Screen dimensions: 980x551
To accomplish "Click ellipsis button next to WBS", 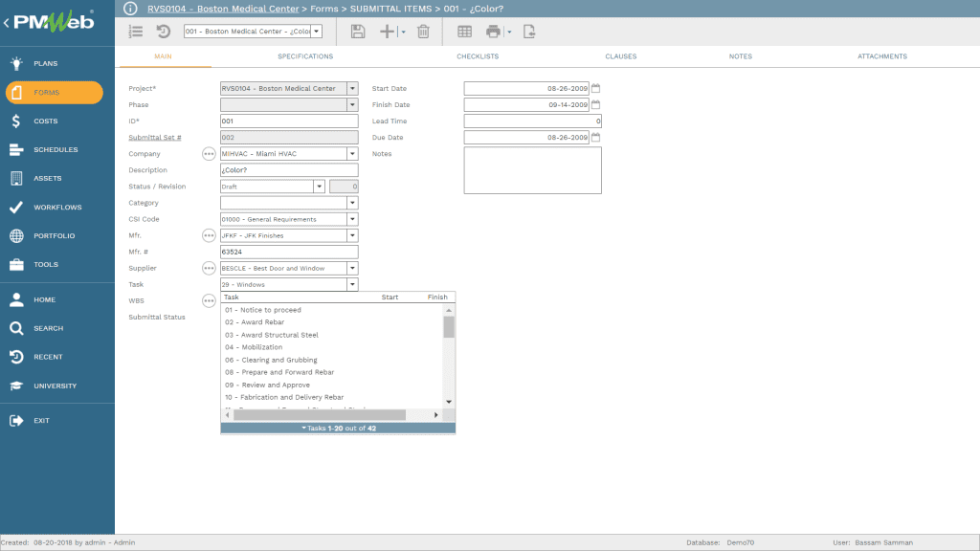I will pyautogui.click(x=209, y=300).
